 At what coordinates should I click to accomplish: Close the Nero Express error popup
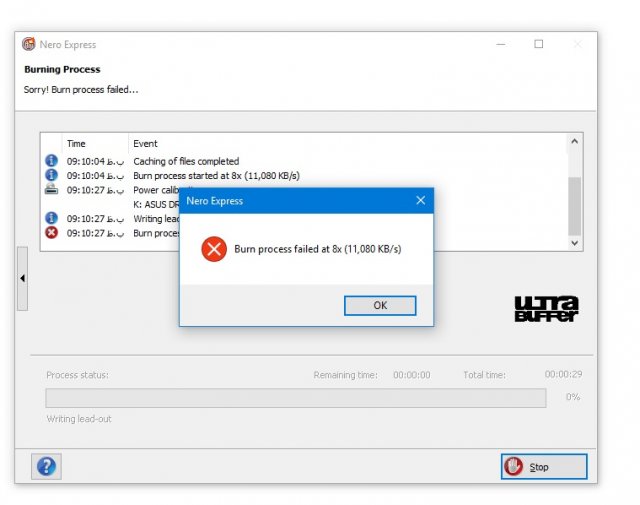point(420,201)
